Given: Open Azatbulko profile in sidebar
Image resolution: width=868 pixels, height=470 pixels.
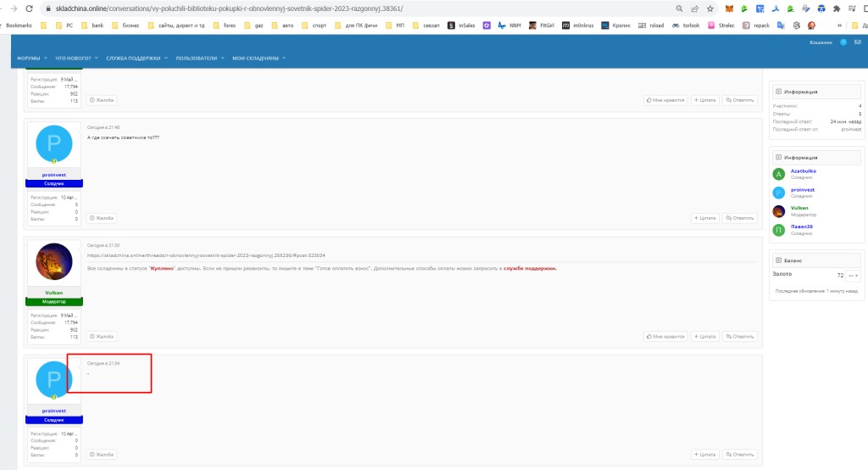Looking at the screenshot, I should click(x=804, y=171).
